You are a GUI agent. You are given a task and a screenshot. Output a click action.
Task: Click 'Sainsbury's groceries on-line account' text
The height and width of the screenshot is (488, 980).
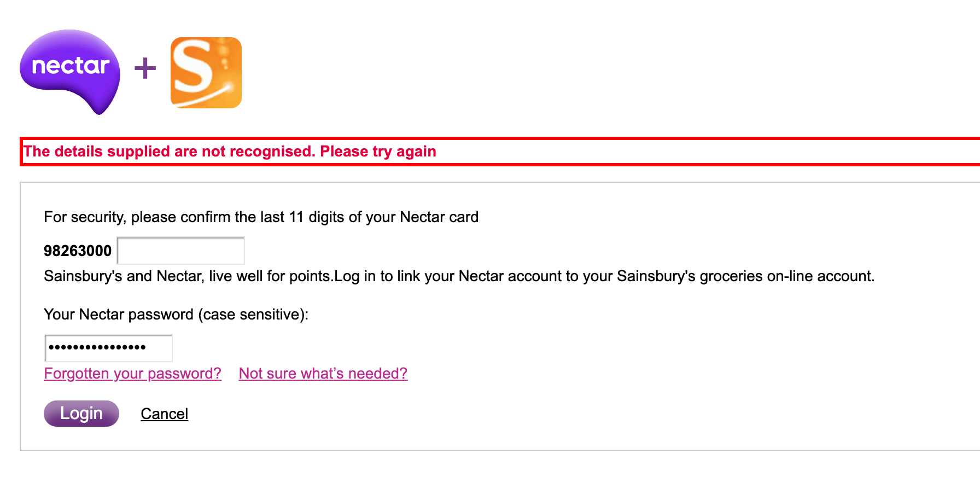click(x=745, y=276)
